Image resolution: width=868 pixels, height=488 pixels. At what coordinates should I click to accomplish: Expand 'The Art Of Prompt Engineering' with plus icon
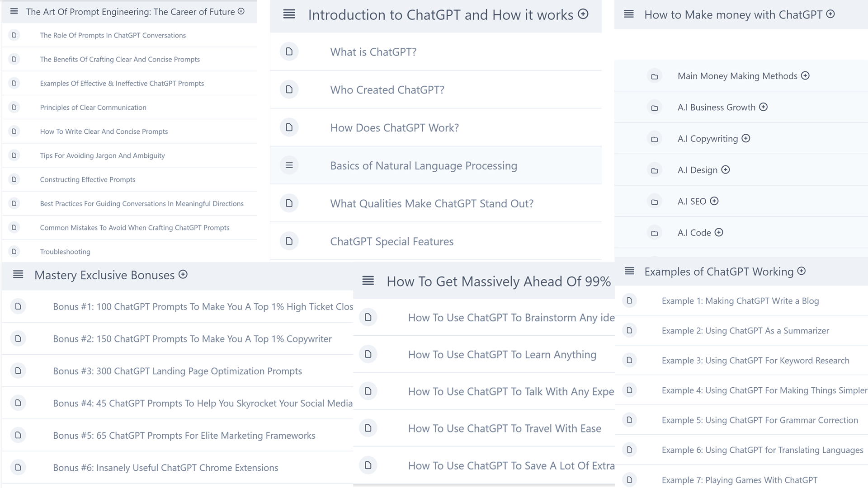pyautogui.click(x=241, y=11)
